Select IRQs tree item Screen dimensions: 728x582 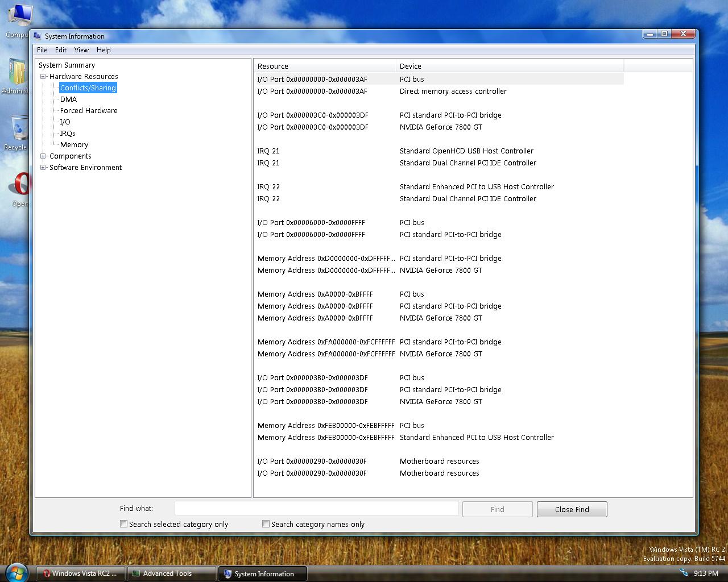pos(68,133)
